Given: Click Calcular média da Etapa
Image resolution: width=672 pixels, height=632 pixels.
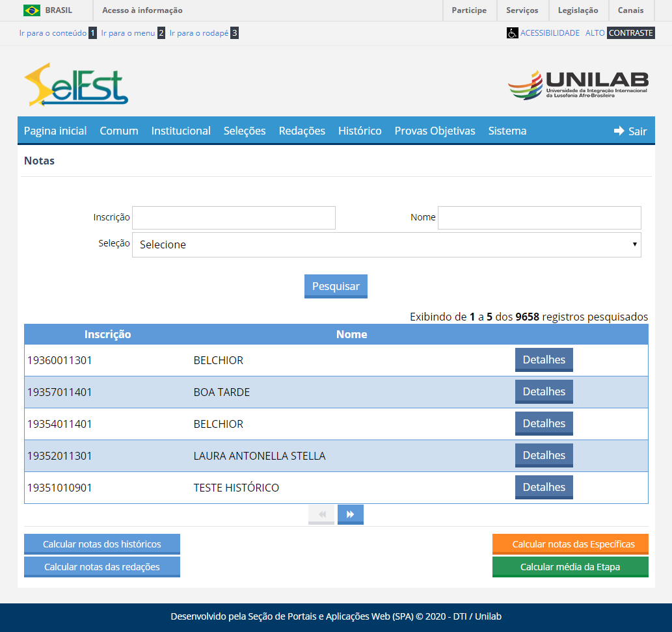Looking at the screenshot, I should coord(570,567).
